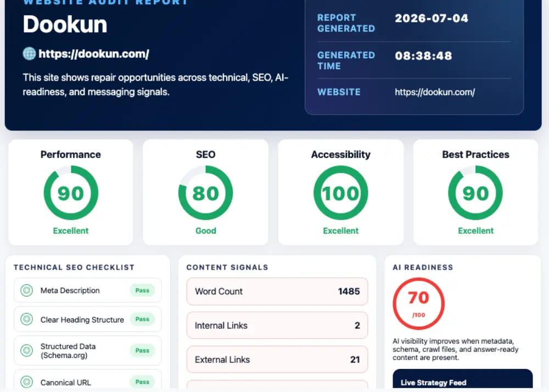Click the Word Count value 1485
The width and height of the screenshot is (549, 392).
[x=349, y=291]
